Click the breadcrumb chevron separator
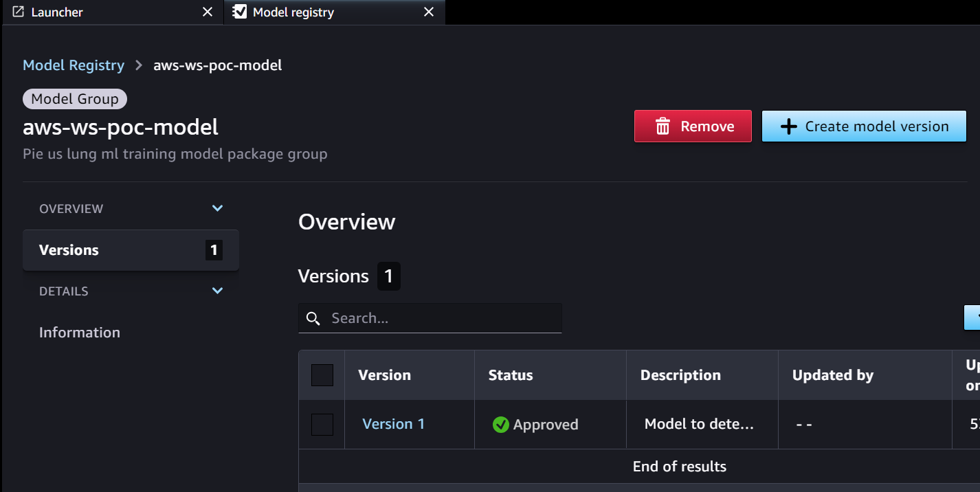This screenshot has height=492, width=980. point(139,65)
